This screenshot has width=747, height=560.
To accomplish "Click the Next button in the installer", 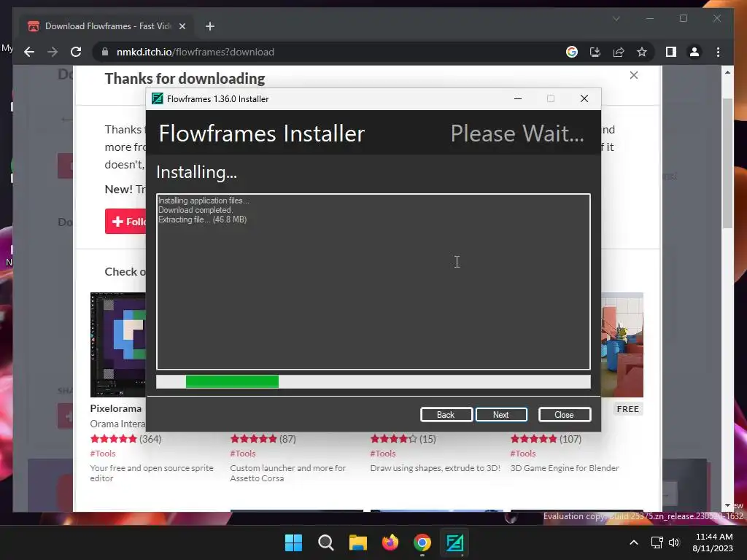I will (500, 415).
